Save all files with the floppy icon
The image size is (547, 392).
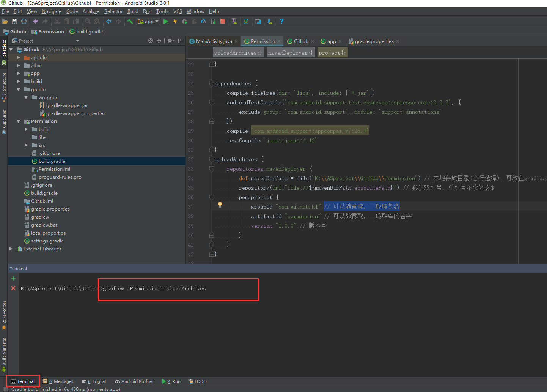click(x=14, y=22)
